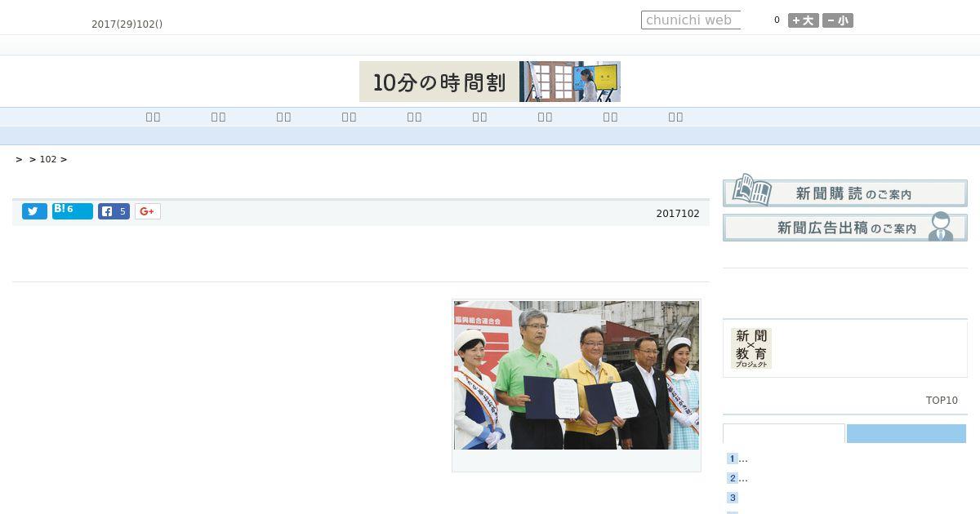980x514 pixels.
Task: Share the article on Google Plus
Action: [147, 211]
